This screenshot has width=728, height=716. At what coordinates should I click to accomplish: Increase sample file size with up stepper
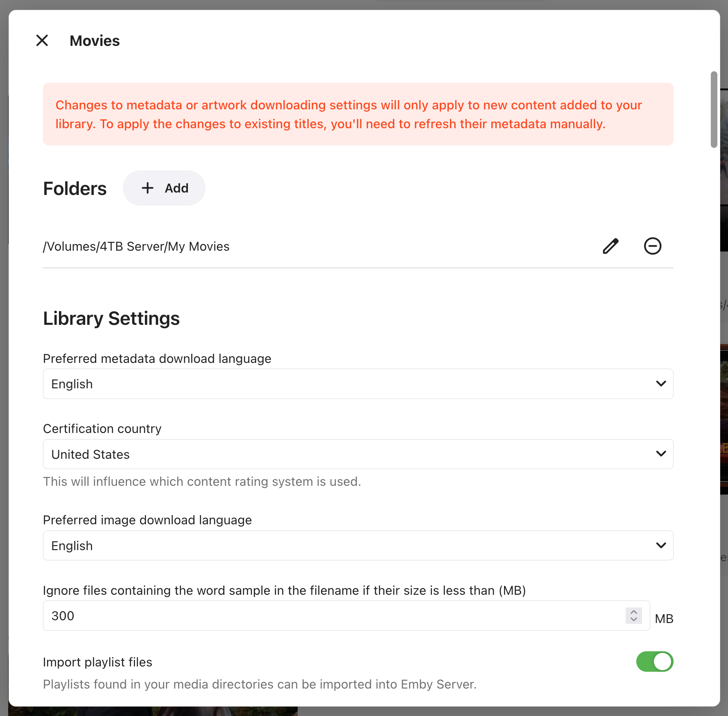click(634, 612)
